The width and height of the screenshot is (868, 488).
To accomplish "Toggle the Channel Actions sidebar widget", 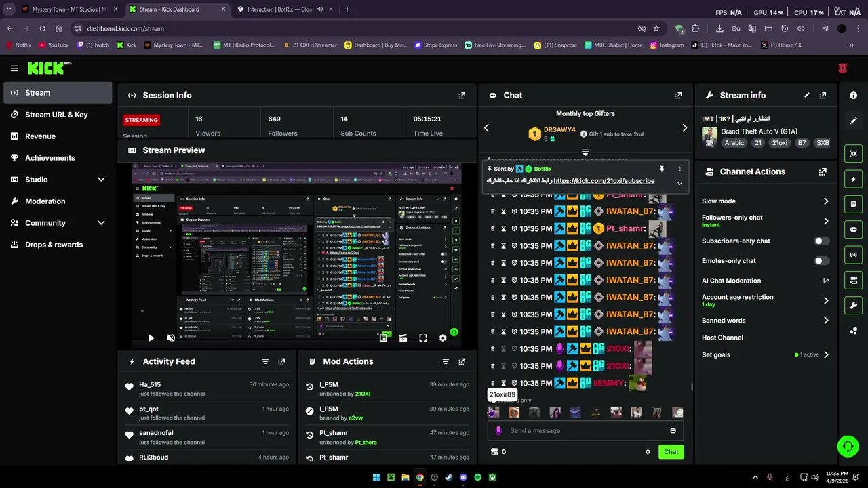I will 854,280.
